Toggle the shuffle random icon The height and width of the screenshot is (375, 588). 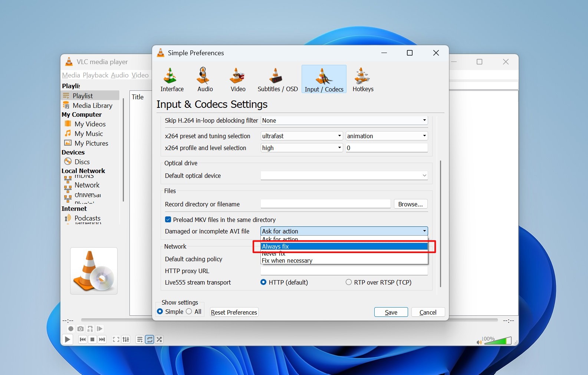(x=159, y=339)
